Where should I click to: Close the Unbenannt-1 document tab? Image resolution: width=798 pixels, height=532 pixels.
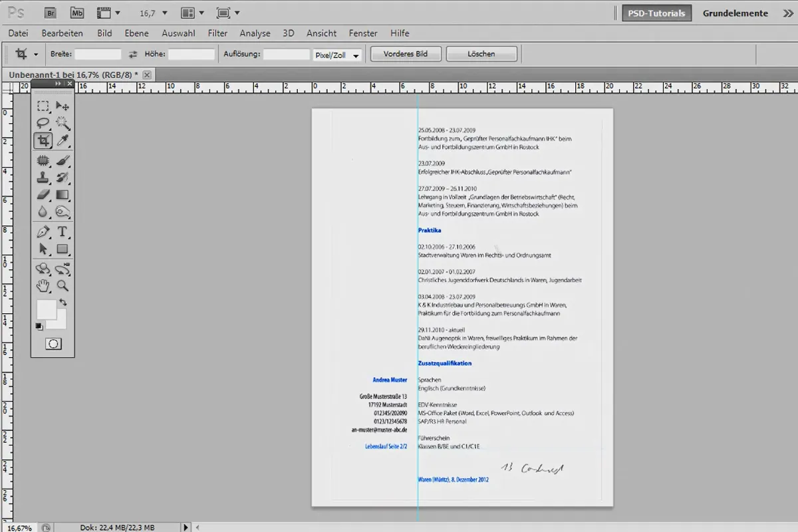tap(147, 74)
